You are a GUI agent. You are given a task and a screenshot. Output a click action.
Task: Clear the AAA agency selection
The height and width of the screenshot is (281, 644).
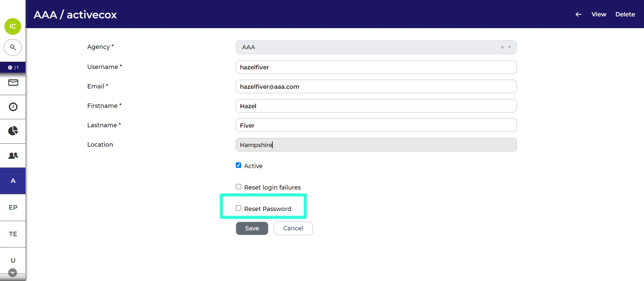502,47
